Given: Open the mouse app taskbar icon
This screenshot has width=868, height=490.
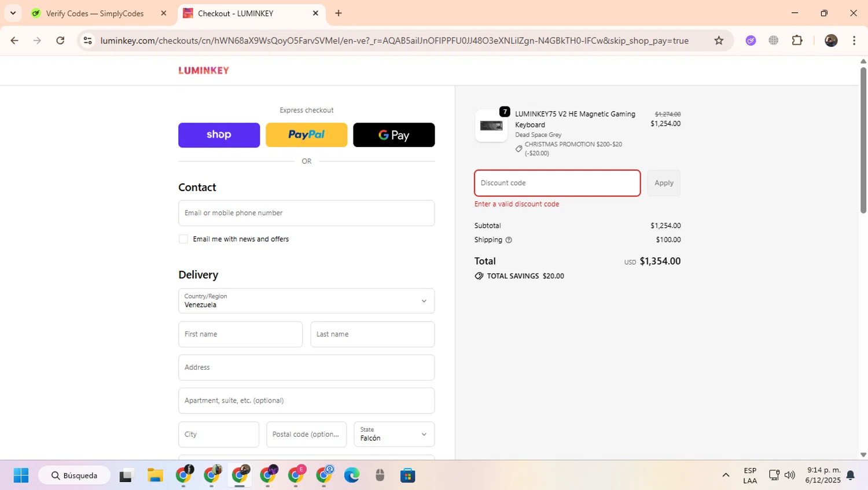Looking at the screenshot, I should coord(380,476).
